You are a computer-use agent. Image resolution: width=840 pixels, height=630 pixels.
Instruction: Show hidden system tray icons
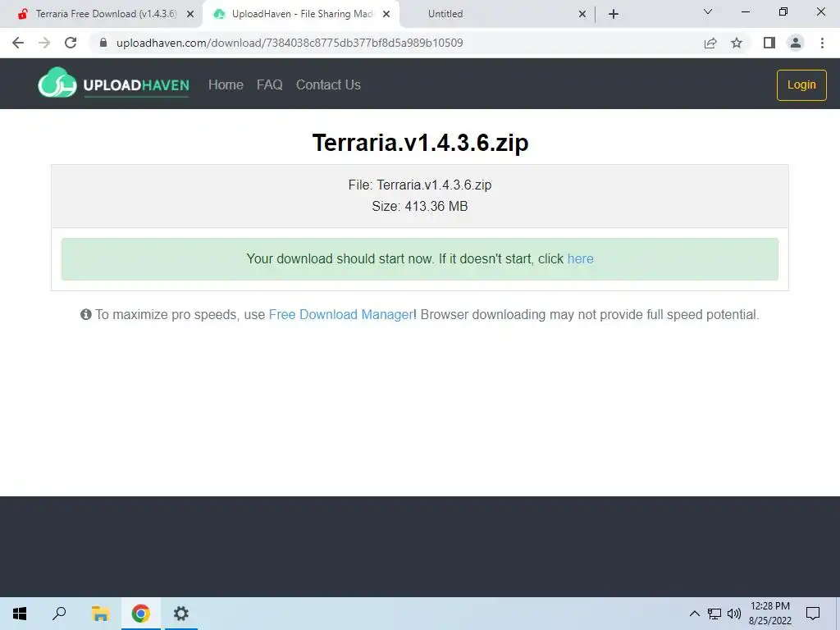694,614
